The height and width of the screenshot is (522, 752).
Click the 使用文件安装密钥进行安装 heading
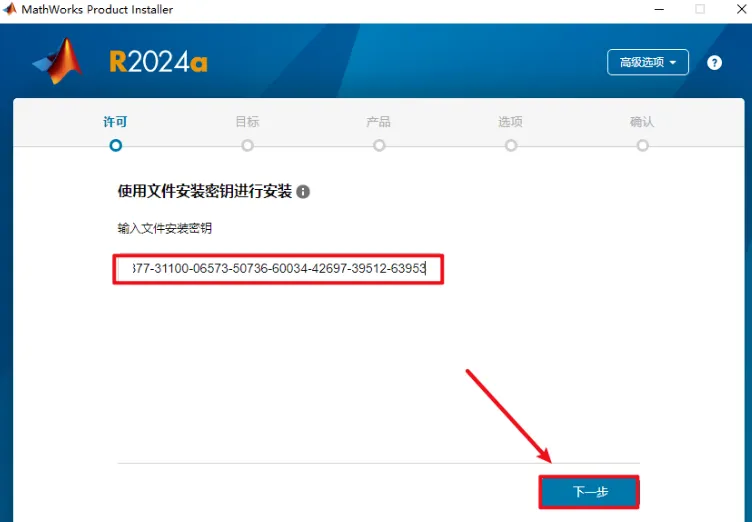[205, 191]
